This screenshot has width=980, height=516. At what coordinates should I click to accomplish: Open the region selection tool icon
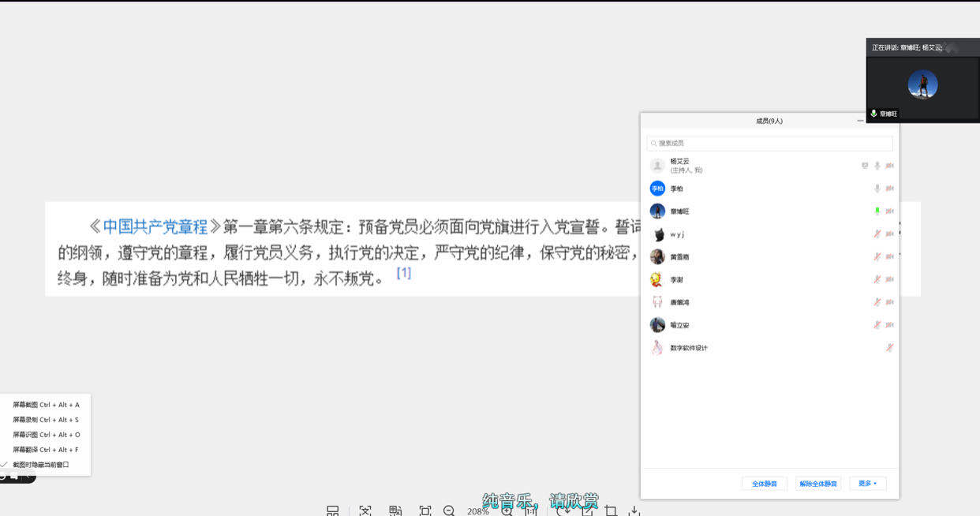click(x=426, y=511)
